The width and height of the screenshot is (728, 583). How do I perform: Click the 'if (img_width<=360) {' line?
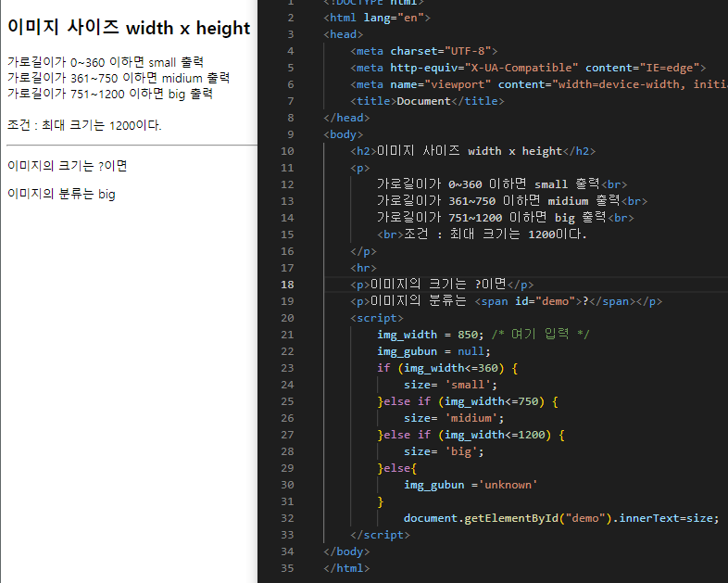point(447,368)
